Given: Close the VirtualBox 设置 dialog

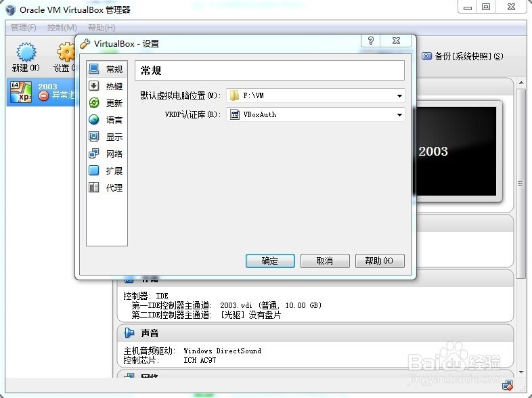Looking at the screenshot, I should click(396, 41).
